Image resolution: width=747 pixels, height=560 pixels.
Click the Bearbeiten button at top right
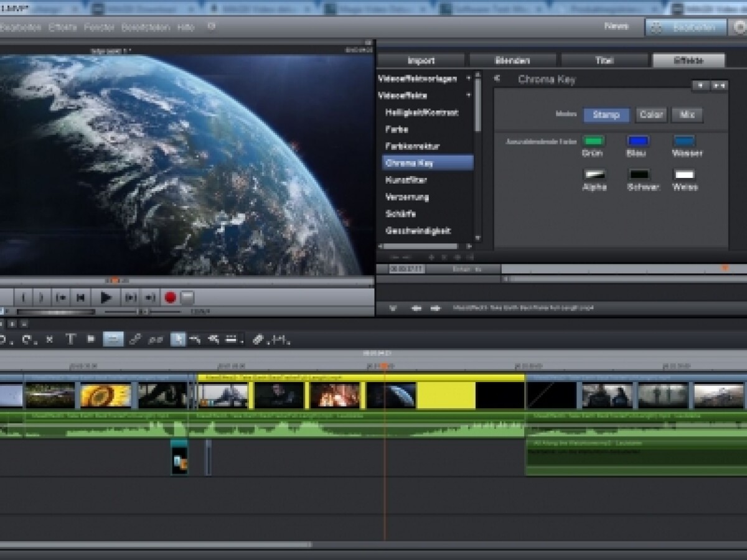[685, 27]
